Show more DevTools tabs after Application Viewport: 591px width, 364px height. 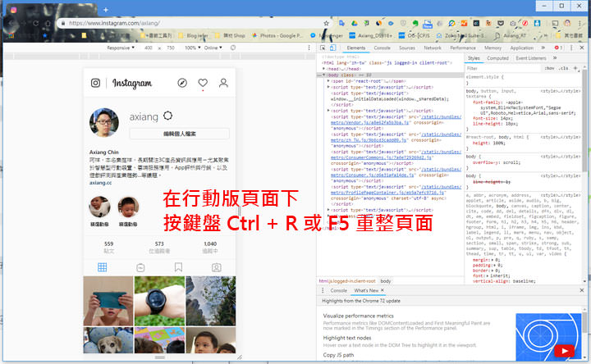point(543,48)
